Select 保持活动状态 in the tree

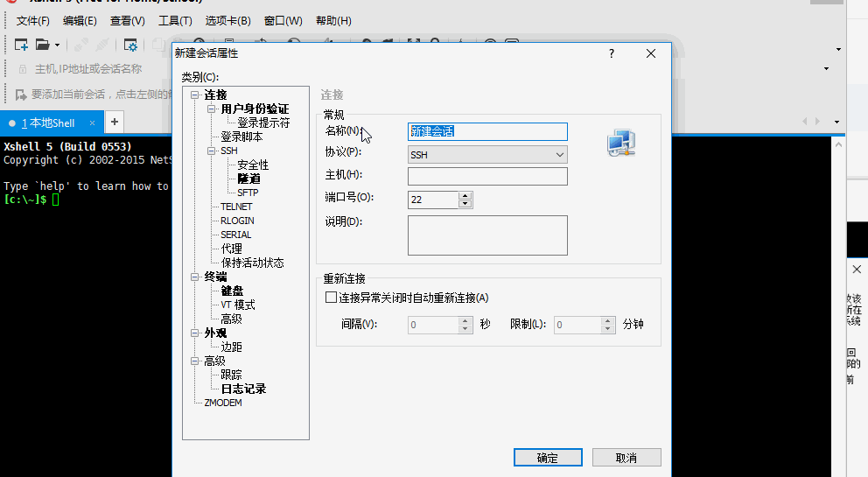(x=252, y=263)
